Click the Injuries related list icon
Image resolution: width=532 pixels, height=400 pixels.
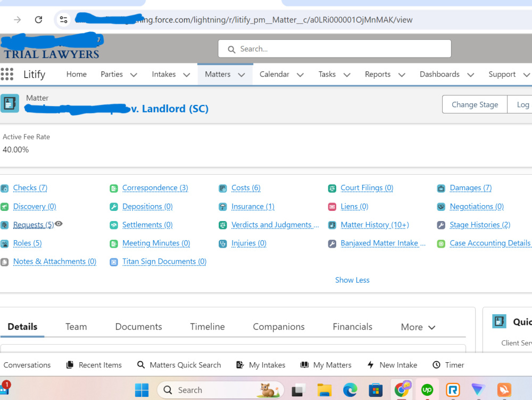tap(222, 243)
